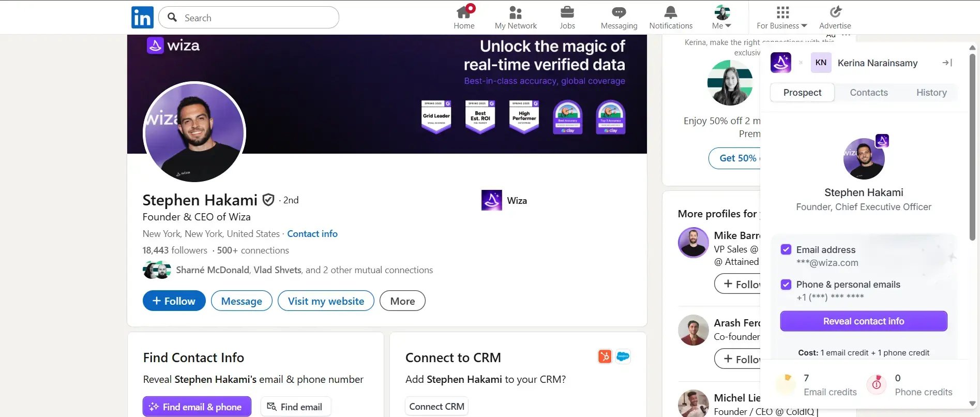Uncheck Phone & personal emails checkbox
This screenshot has width=980, height=417.
tap(786, 285)
